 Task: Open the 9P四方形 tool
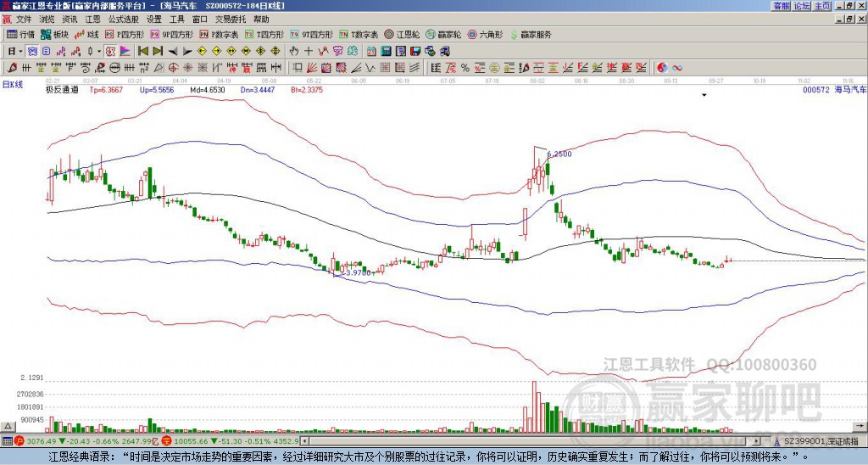172,35
